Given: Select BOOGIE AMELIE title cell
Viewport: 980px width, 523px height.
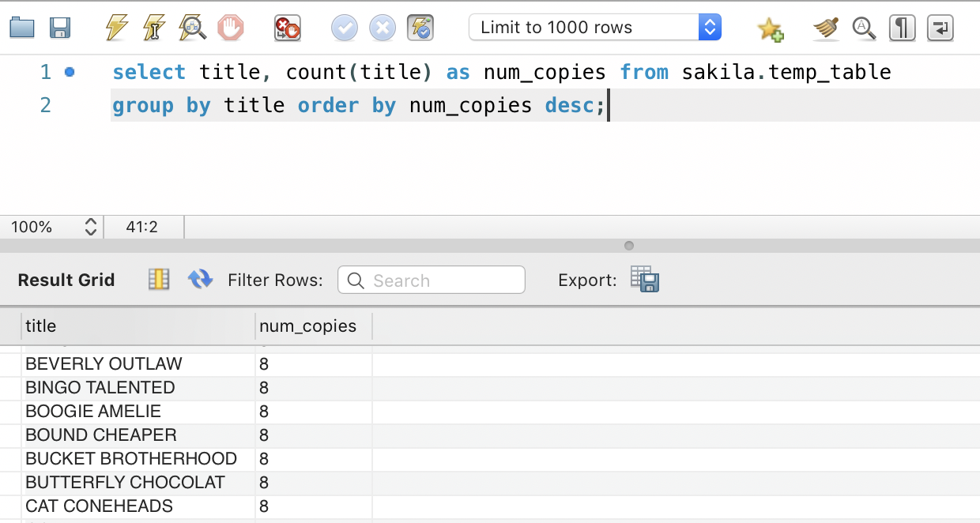Looking at the screenshot, I should point(138,412).
